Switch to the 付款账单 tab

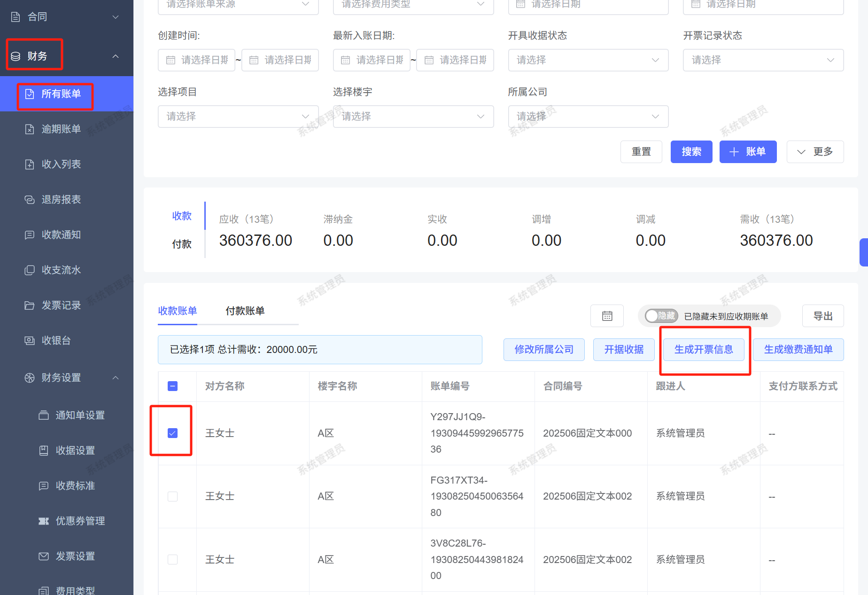[245, 311]
